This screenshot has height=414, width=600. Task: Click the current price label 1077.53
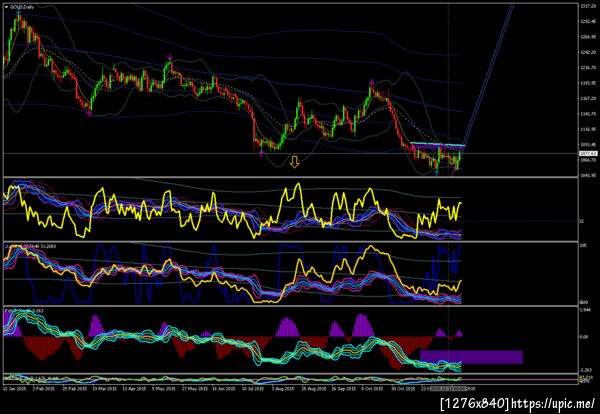pyautogui.click(x=588, y=153)
